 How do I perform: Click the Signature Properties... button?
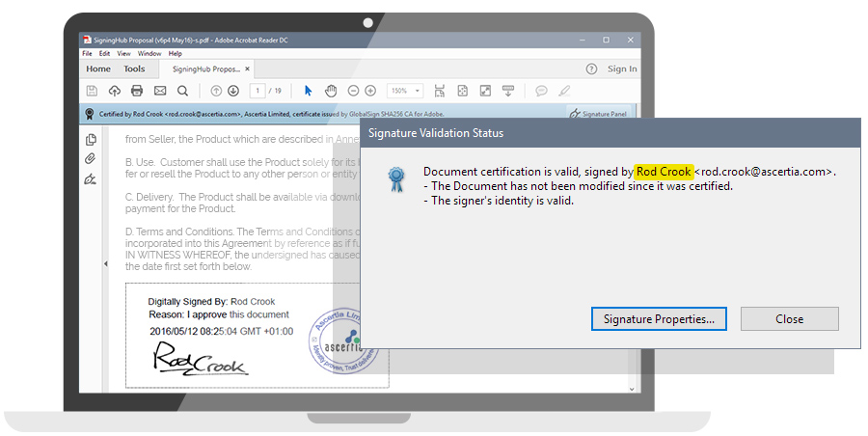[x=659, y=319]
